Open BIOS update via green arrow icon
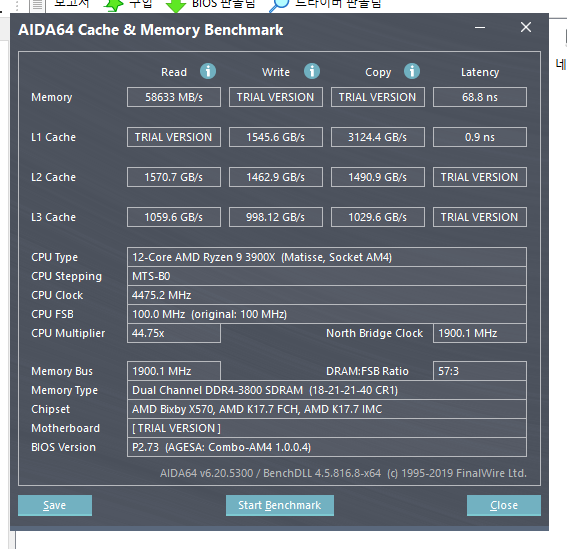 tap(176, 5)
